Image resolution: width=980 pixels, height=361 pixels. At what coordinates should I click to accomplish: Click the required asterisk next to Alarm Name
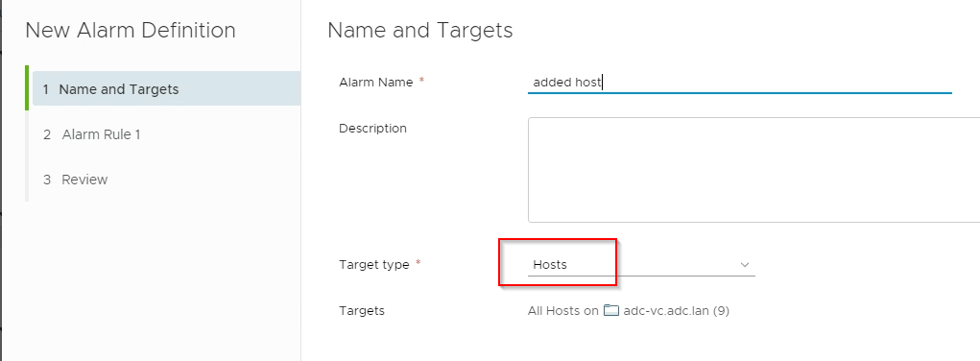(x=421, y=82)
